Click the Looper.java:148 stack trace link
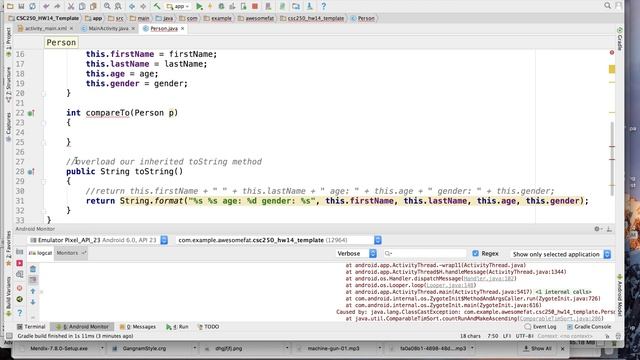The width and height of the screenshot is (640, 360). [x=450, y=285]
